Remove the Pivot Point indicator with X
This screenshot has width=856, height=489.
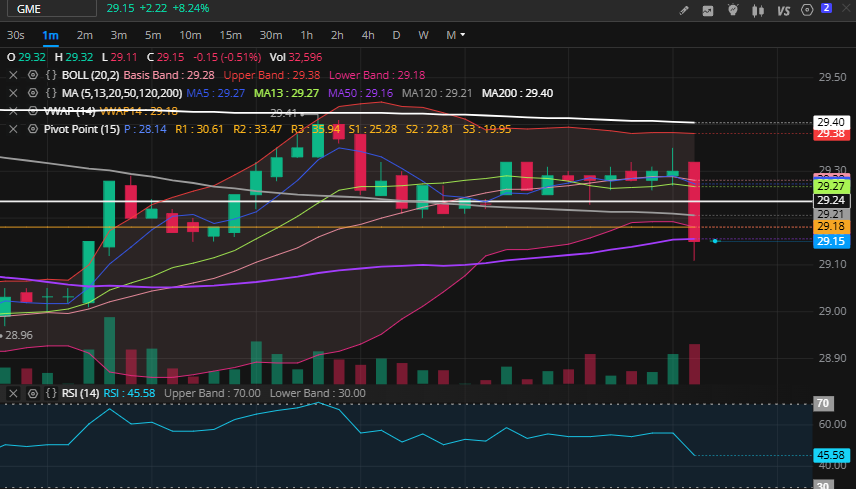coord(14,129)
